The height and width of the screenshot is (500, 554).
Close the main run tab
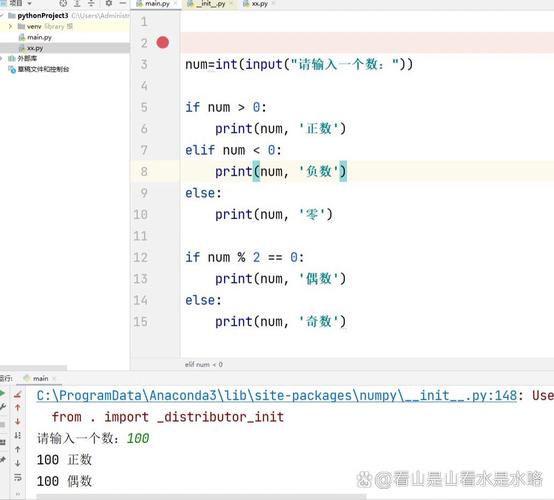click(54, 378)
